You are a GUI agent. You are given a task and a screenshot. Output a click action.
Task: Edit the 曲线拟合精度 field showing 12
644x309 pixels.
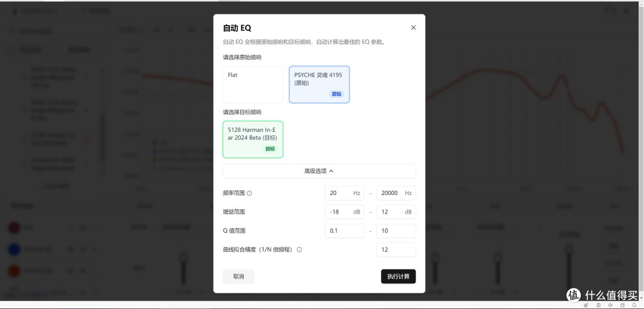[396, 249]
